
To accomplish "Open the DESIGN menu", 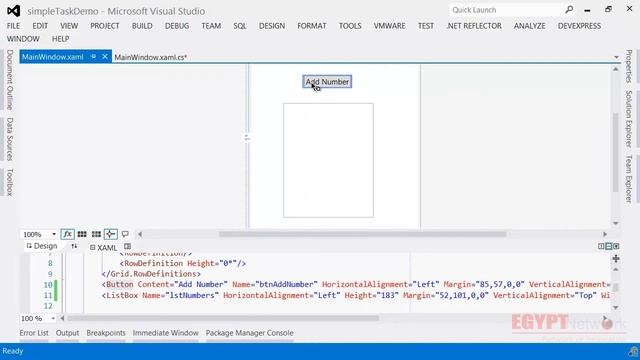I will (272, 26).
